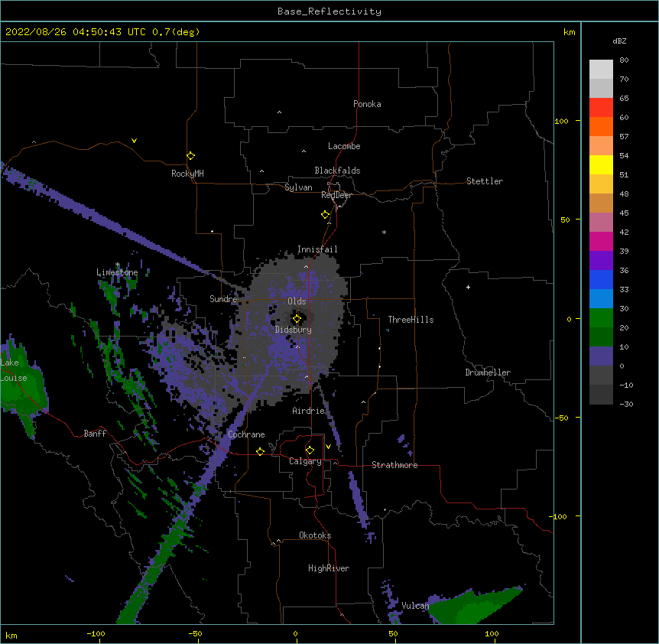Select the yellow diamond radar site between Olds and Didsbury
This screenshot has width=659, height=644.
297,319
